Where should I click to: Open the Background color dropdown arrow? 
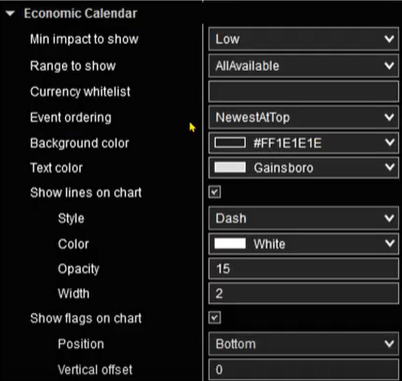click(x=389, y=143)
